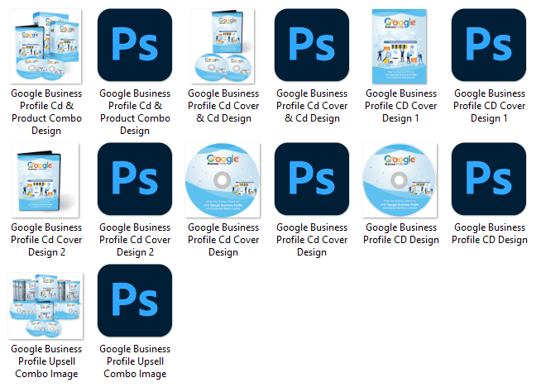Select Photoshop icon of Cd Cover & Cd Design

coord(312,45)
